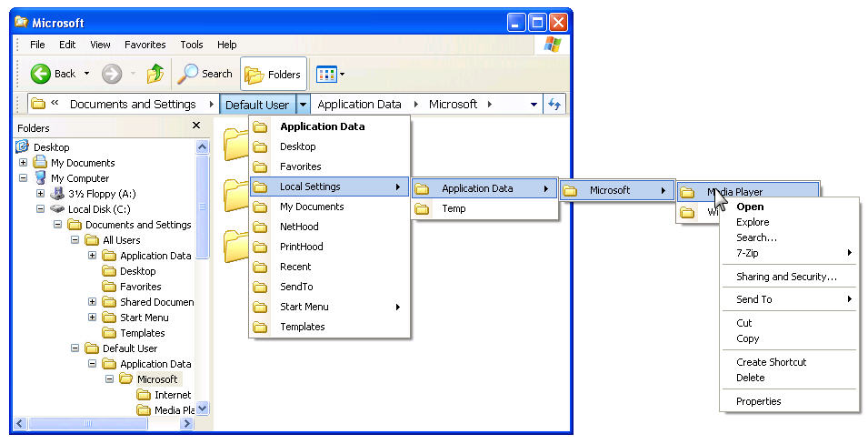The width and height of the screenshot is (868, 444).
Task: Click the Application Data breadcrumb segment
Action: pyautogui.click(x=359, y=105)
